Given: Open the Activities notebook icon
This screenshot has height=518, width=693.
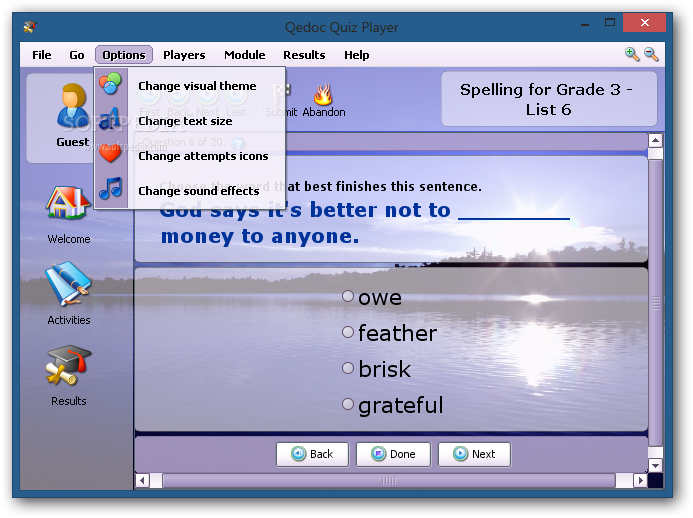Looking at the screenshot, I should (69, 283).
